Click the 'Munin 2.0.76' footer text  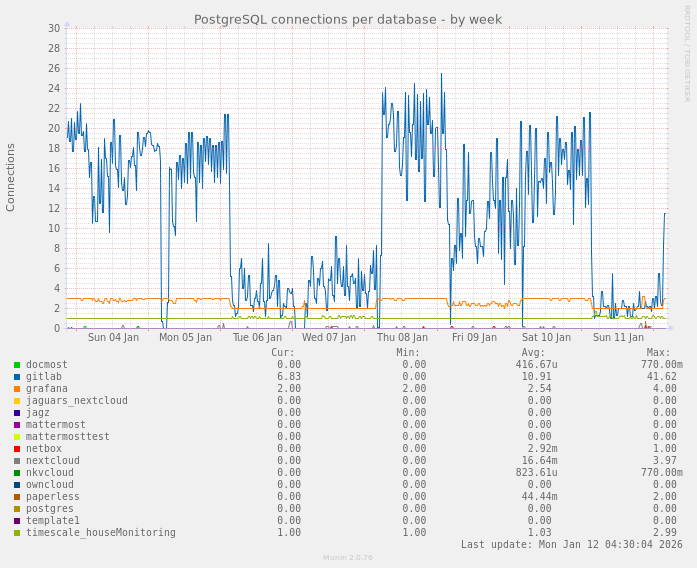348,558
